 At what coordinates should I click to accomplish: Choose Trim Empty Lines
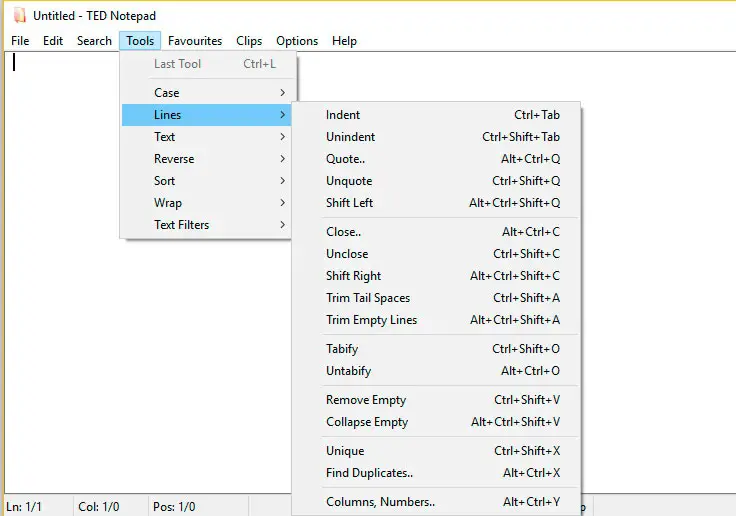click(372, 320)
